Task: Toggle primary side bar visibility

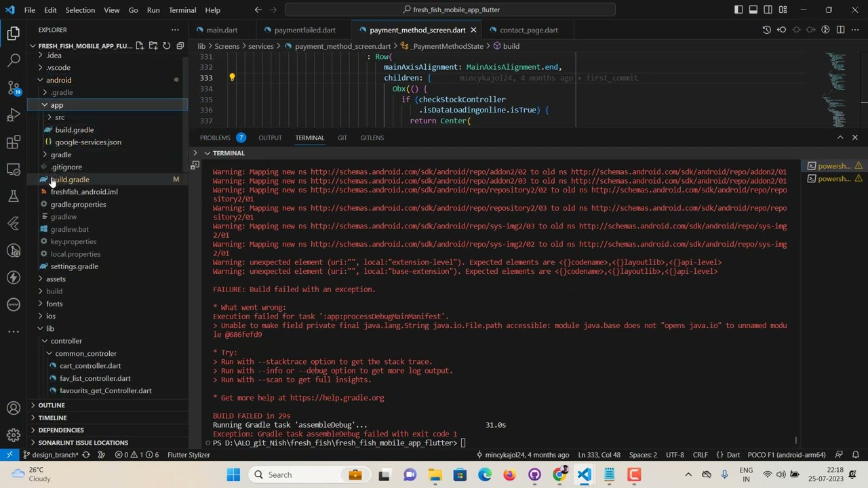Action: (x=738, y=10)
